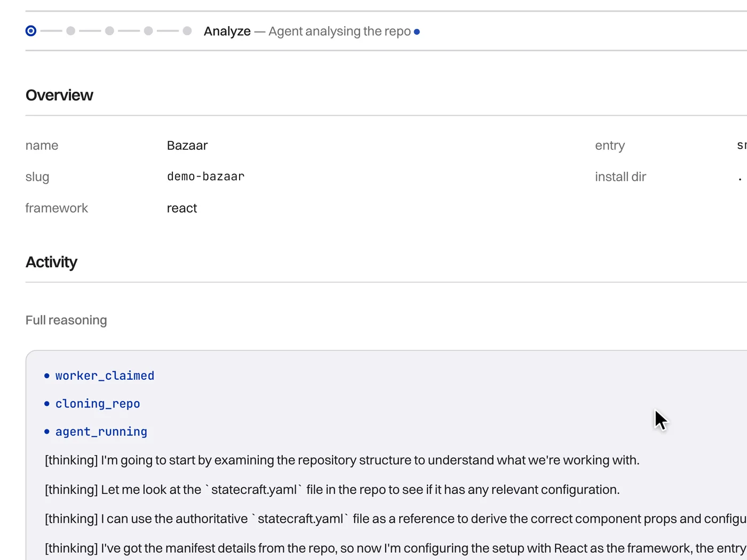
Task: Click the Activity section heading
Action: (x=51, y=262)
